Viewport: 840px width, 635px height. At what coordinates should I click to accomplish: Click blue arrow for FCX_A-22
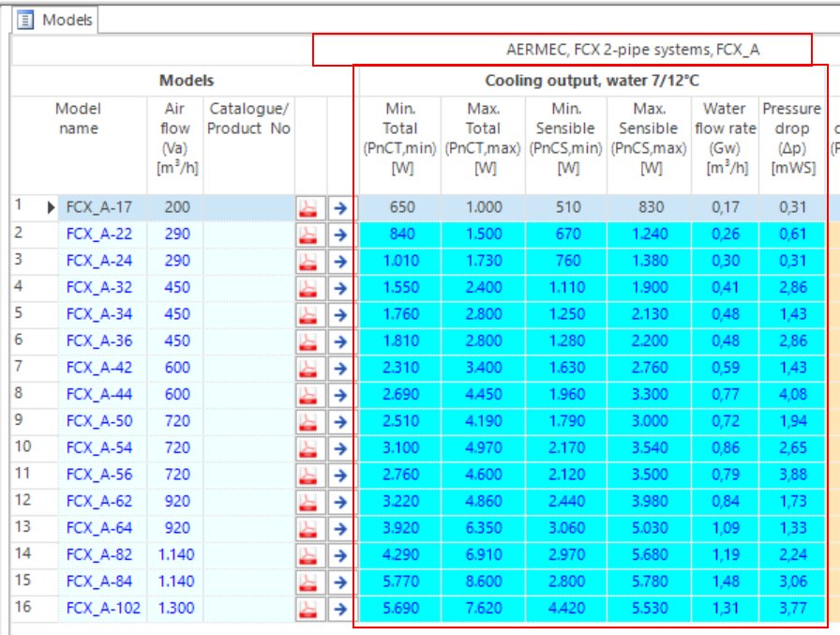tap(339, 234)
